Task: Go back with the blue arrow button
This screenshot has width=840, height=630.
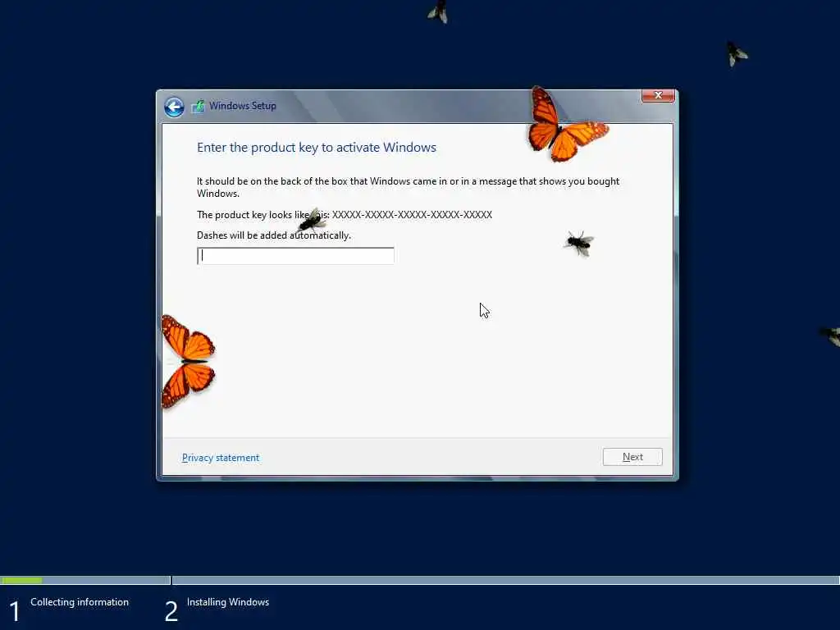Action: (x=174, y=107)
